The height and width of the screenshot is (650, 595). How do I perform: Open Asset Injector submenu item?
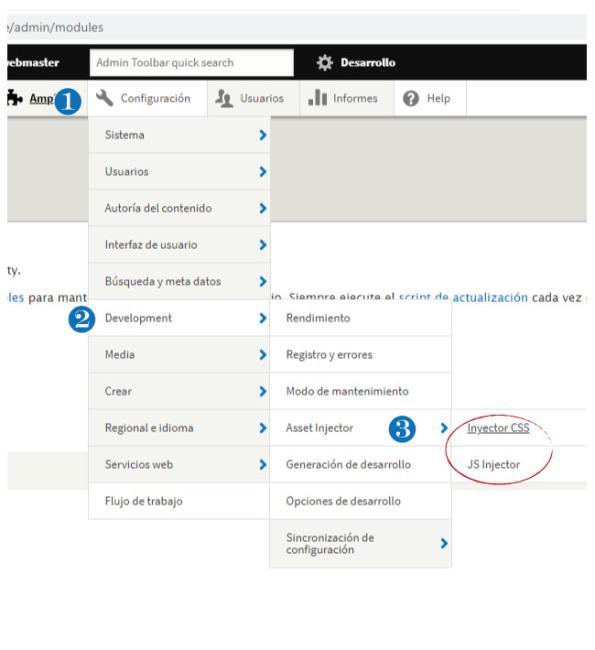[x=360, y=428]
